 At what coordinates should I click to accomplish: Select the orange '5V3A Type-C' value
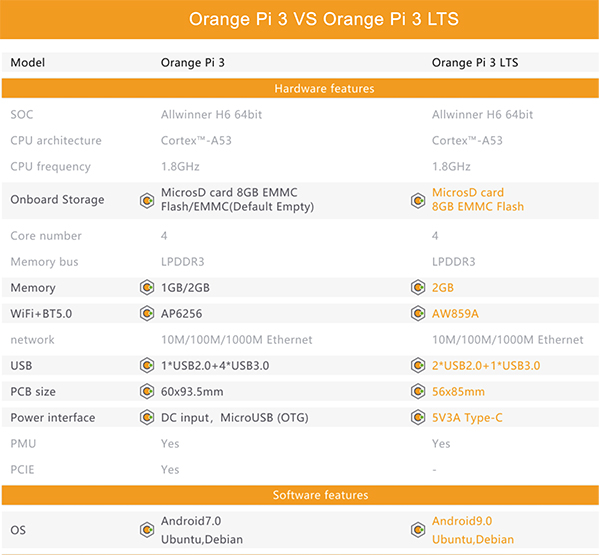(467, 418)
